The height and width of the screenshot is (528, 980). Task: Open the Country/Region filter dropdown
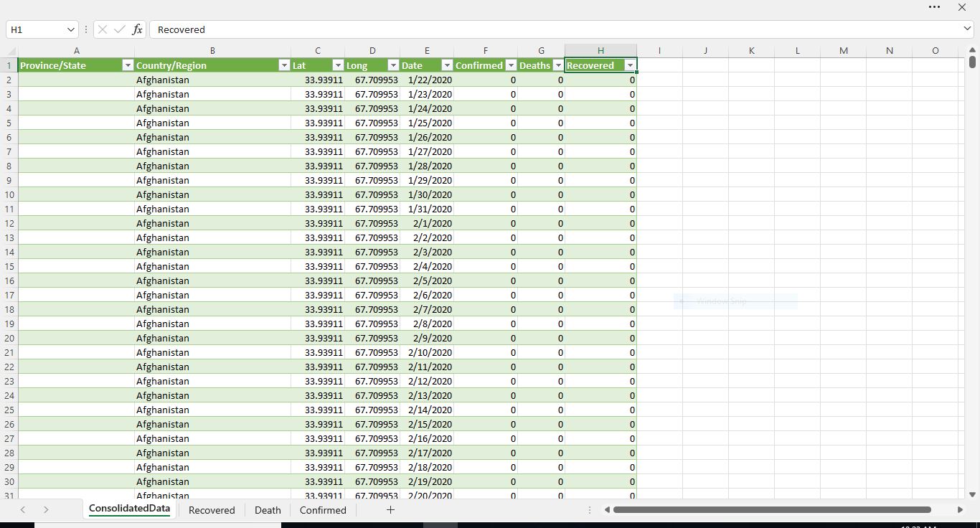[284, 65]
